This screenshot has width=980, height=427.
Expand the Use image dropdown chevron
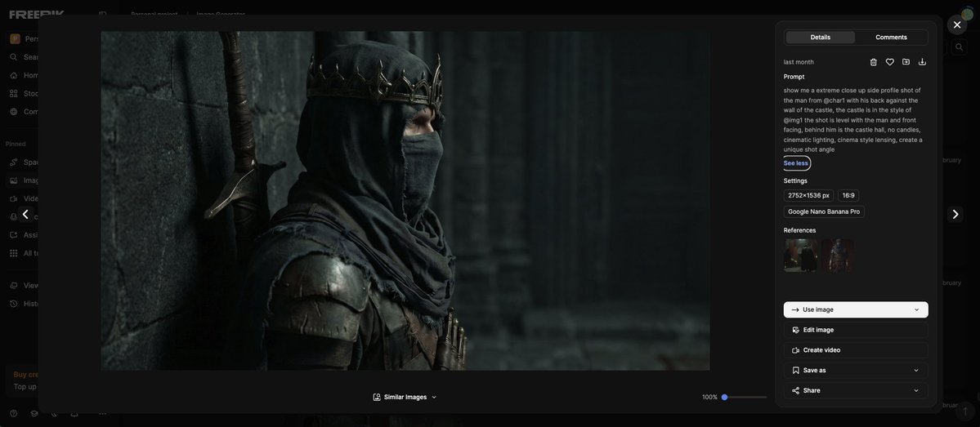[916, 309]
